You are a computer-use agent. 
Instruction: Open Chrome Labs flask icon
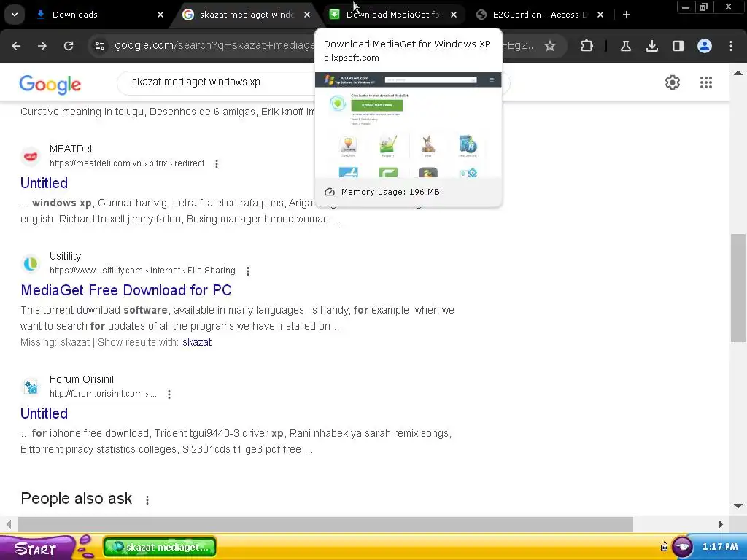(626, 46)
